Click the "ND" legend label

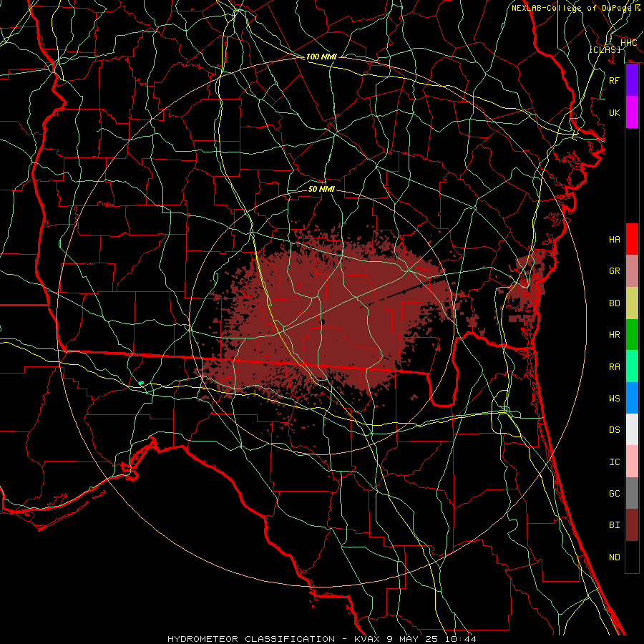[615, 557]
